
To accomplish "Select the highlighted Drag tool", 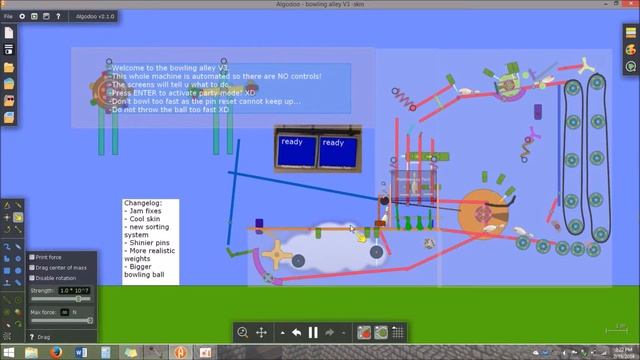I will 18,218.
